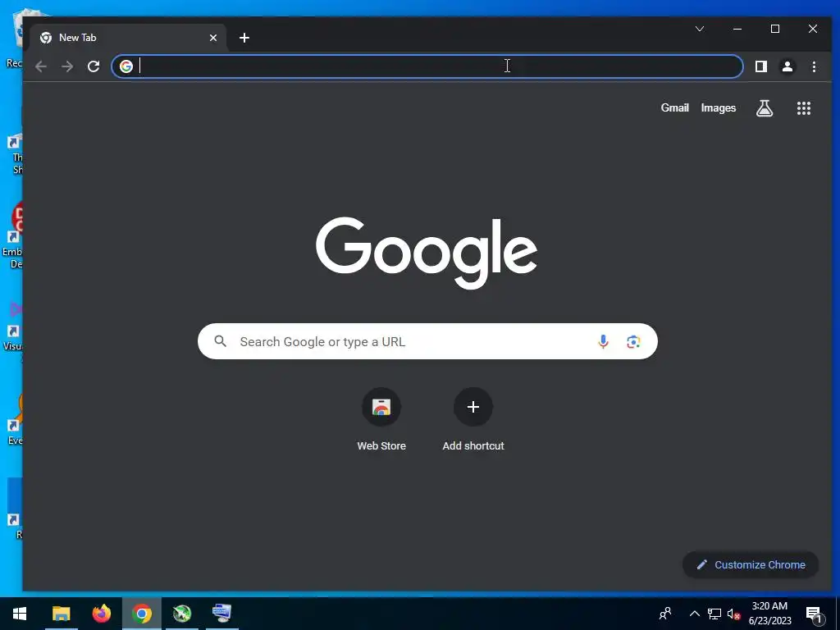Open a new tab with the plus button
Viewport: 840px width, 630px height.
tap(244, 38)
